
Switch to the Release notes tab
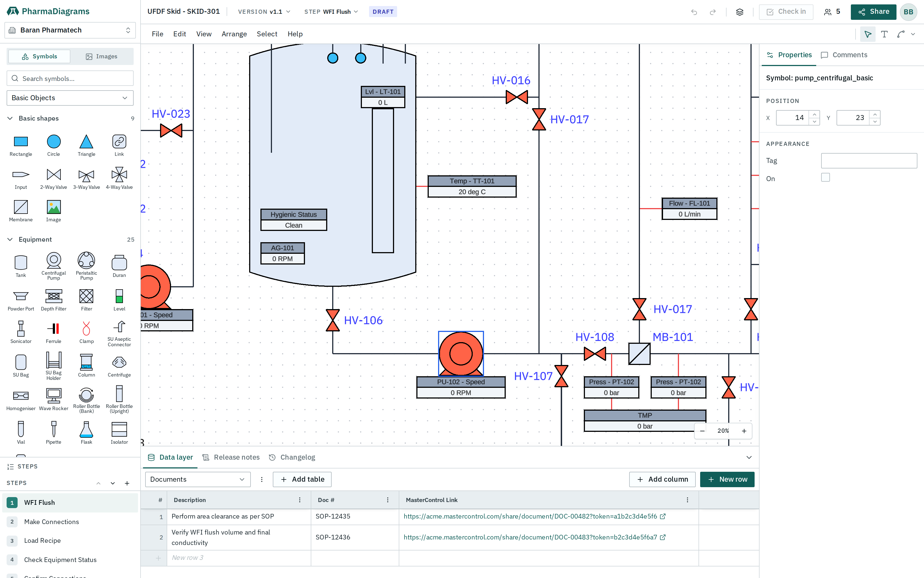click(231, 457)
